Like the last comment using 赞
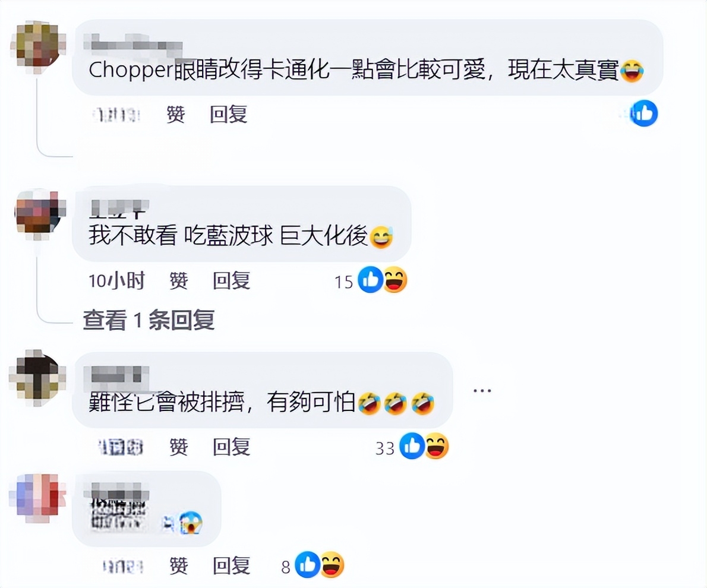 click(179, 566)
